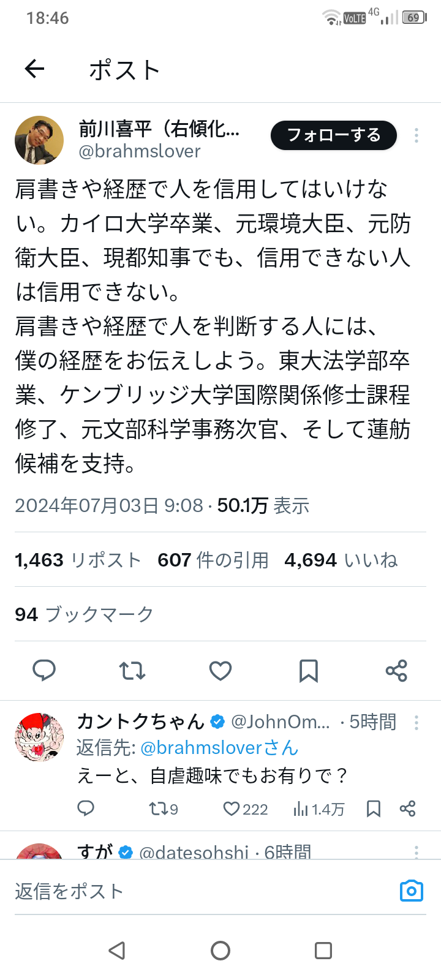Open share icon under main post

tap(396, 671)
